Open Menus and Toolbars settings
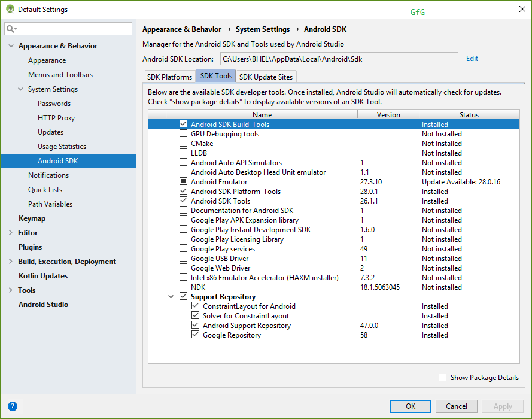 60,75
